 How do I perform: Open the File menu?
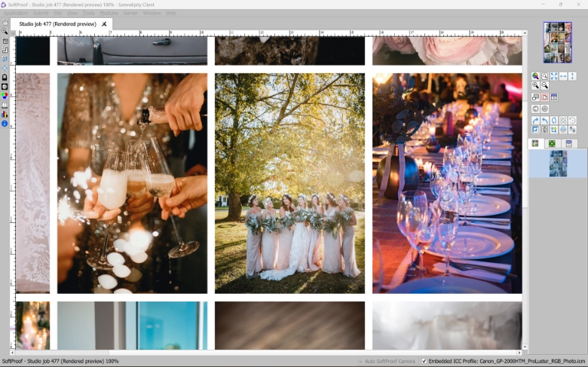coord(57,13)
